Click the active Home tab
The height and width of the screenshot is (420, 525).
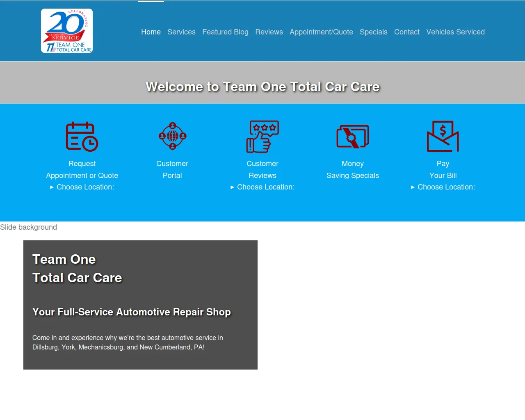point(151,32)
